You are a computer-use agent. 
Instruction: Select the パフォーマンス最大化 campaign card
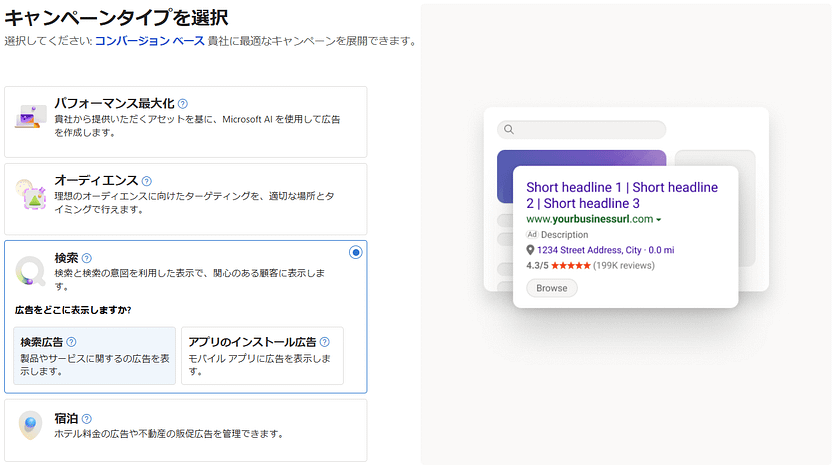(x=185, y=121)
